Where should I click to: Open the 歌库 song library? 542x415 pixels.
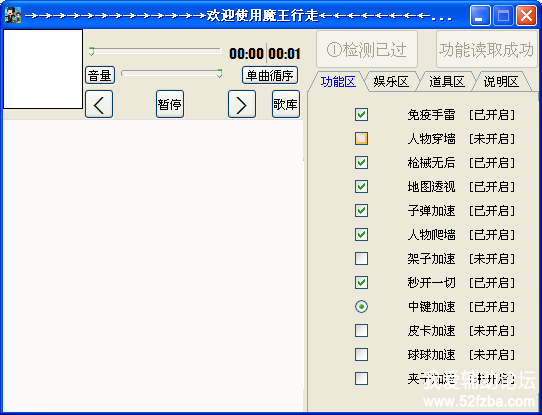point(286,104)
